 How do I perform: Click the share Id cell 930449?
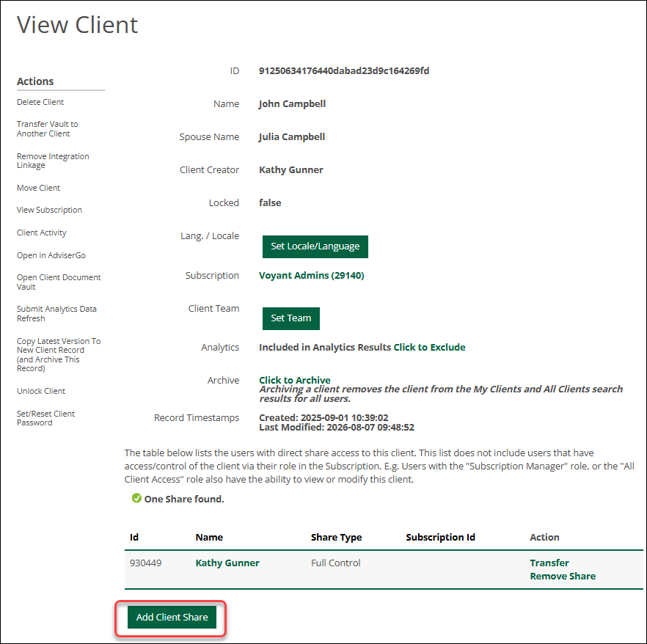pos(146,563)
